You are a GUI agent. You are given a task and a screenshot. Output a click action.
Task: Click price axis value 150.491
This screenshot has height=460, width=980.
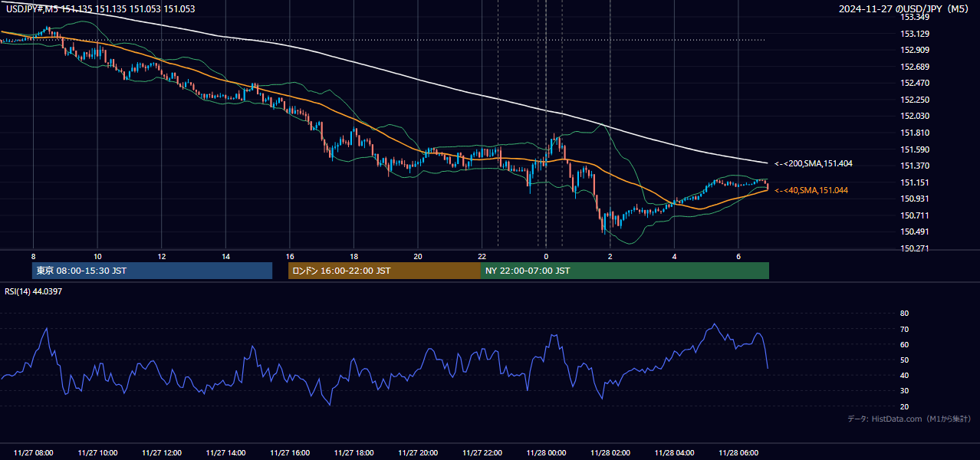coord(915,232)
